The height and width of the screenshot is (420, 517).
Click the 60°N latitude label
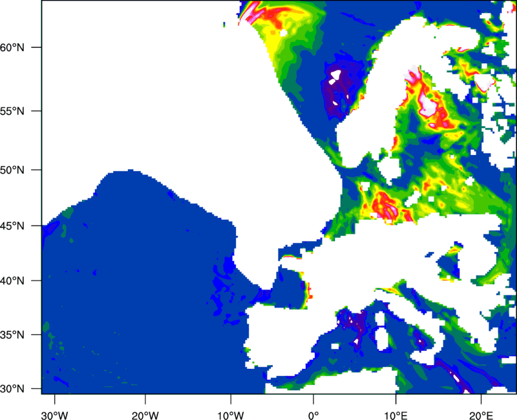click(x=12, y=47)
